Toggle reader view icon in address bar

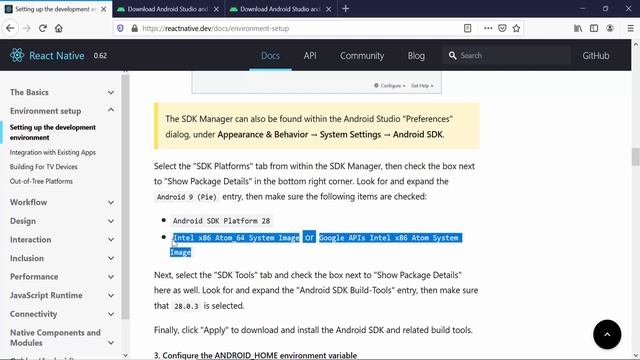tap(467, 28)
